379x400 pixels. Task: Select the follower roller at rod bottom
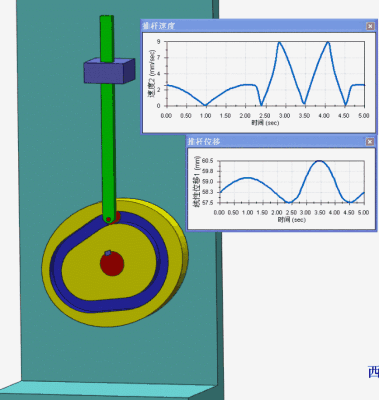point(112,218)
